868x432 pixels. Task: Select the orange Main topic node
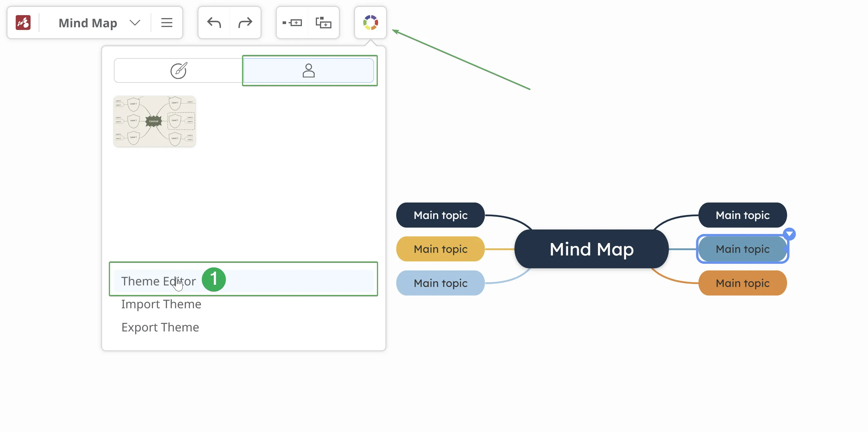click(742, 283)
